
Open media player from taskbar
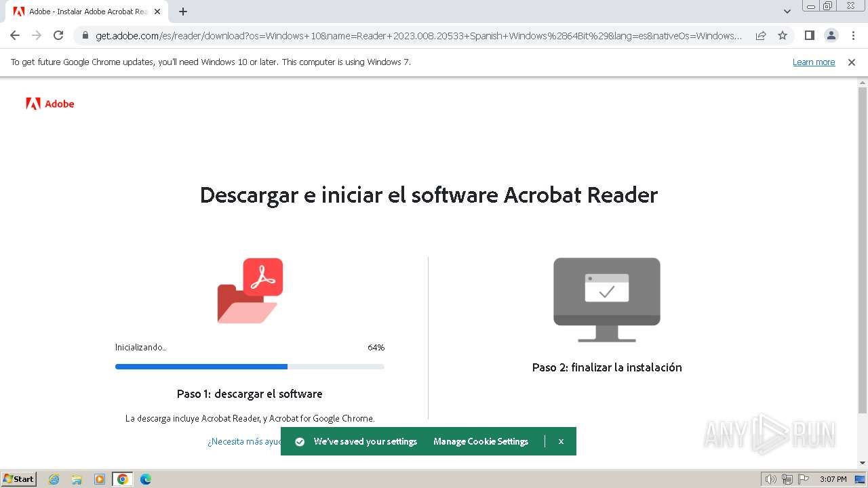(100, 479)
